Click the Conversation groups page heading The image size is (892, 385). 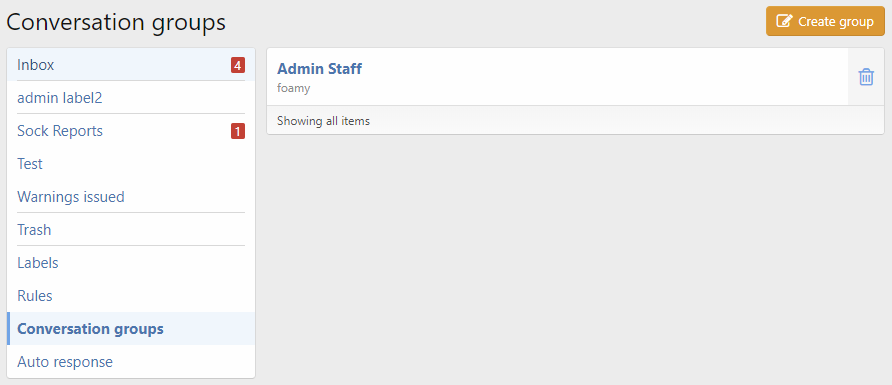pyautogui.click(x=116, y=22)
